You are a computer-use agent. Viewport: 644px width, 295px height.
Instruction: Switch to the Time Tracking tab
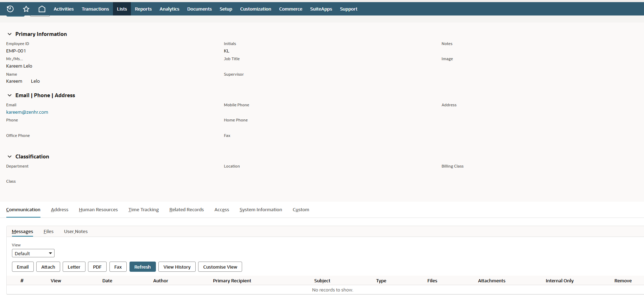click(144, 210)
